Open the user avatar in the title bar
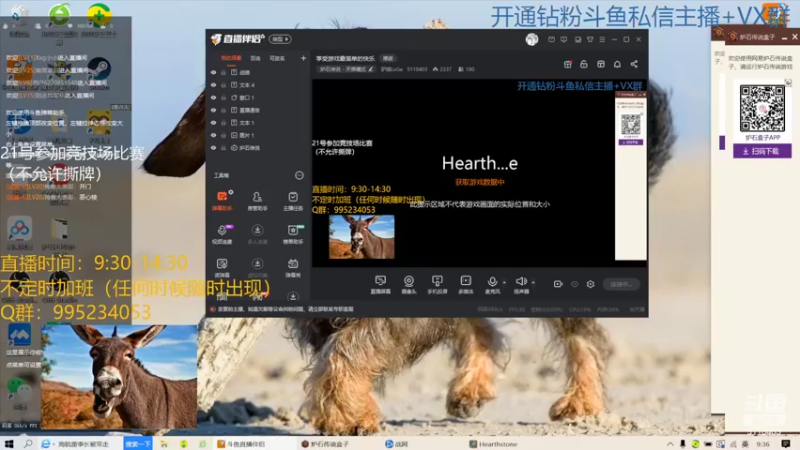Screen dimensions: 800x450 (532, 39)
